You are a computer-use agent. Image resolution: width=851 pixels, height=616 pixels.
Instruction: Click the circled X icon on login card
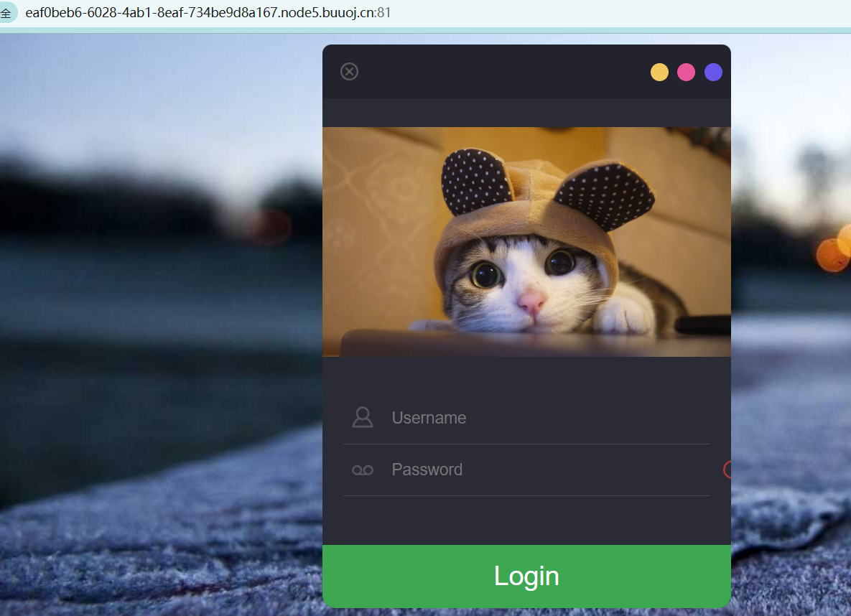pyautogui.click(x=349, y=71)
